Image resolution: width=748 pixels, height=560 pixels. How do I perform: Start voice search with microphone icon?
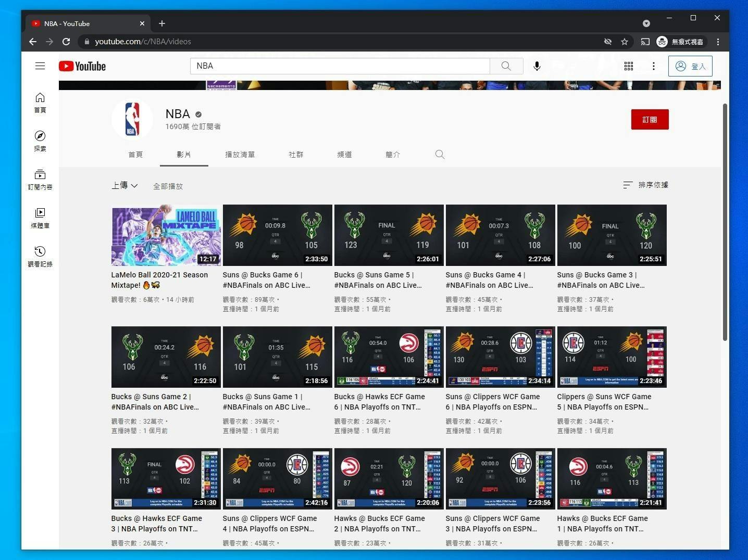tap(537, 66)
